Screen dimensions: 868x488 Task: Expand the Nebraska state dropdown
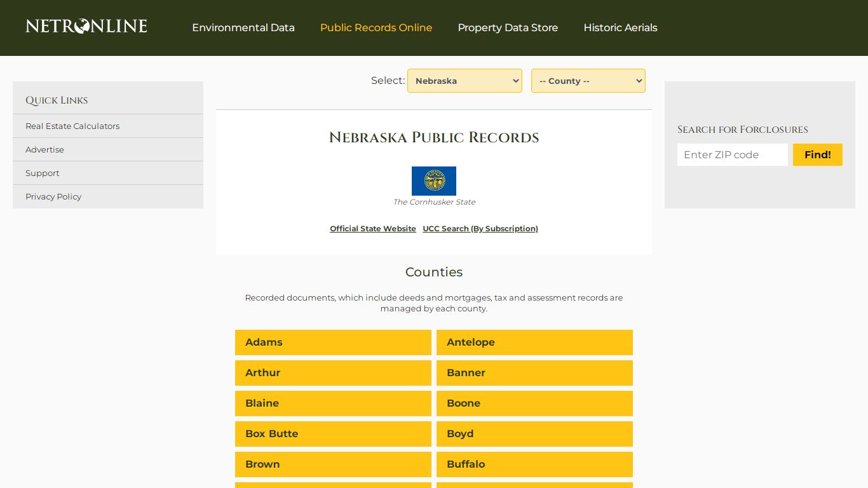pyautogui.click(x=465, y=81)
